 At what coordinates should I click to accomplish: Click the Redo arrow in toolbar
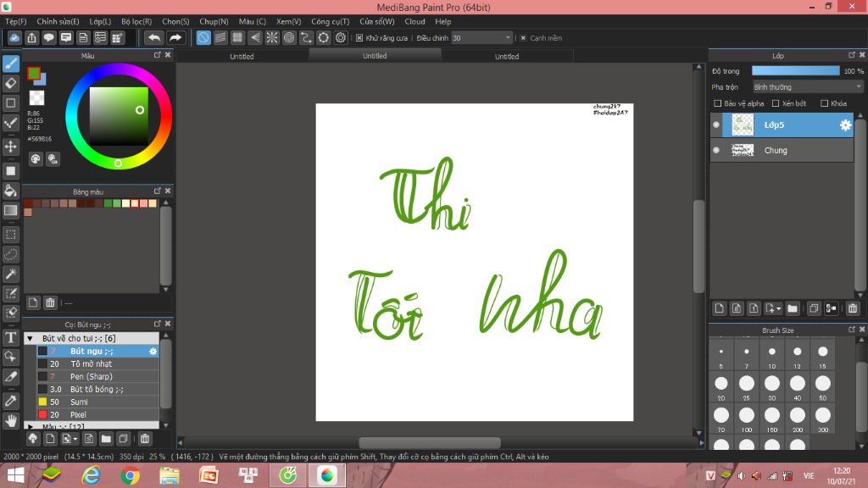click(x=175, y=37)
